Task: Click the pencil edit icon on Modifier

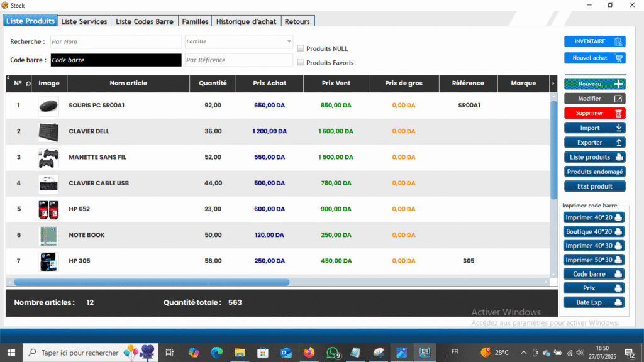Action: pos(618,99)
